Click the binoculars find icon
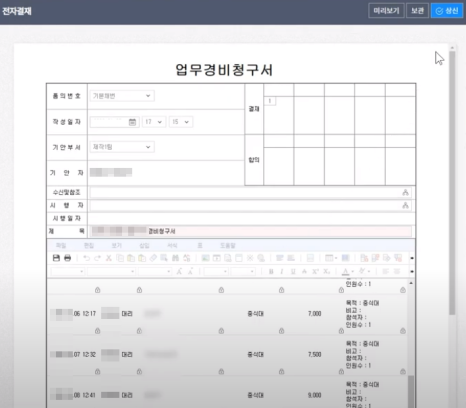This screenshot has width=466, height=408. [x=176, y=258]
